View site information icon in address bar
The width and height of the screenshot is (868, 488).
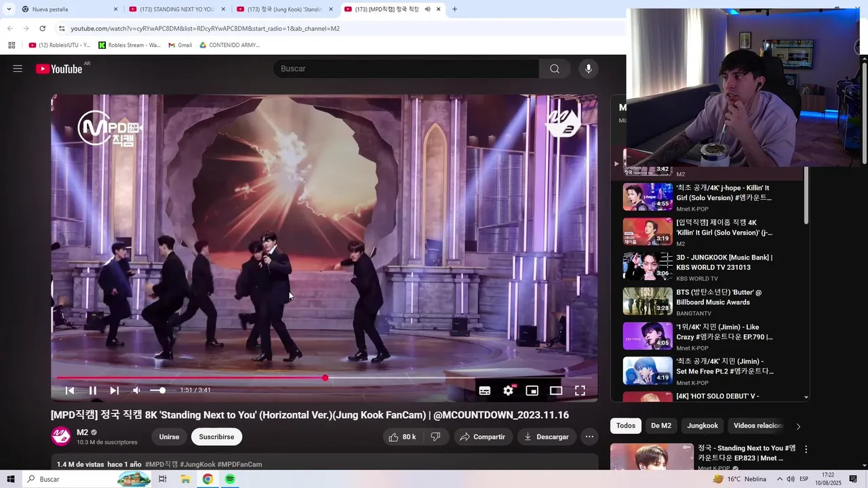coord(62,28)
